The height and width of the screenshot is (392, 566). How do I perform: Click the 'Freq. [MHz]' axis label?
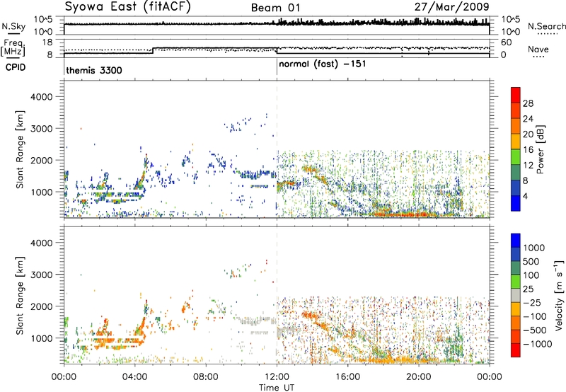click(13, 47)
